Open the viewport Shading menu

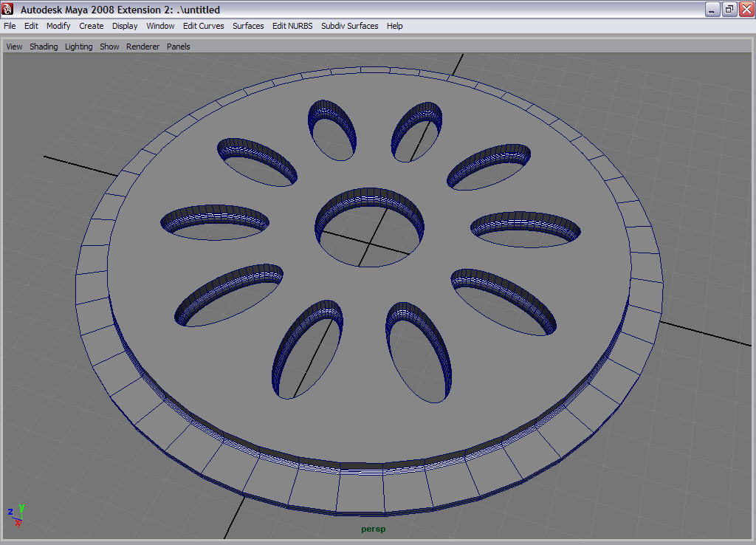point(44,47)
